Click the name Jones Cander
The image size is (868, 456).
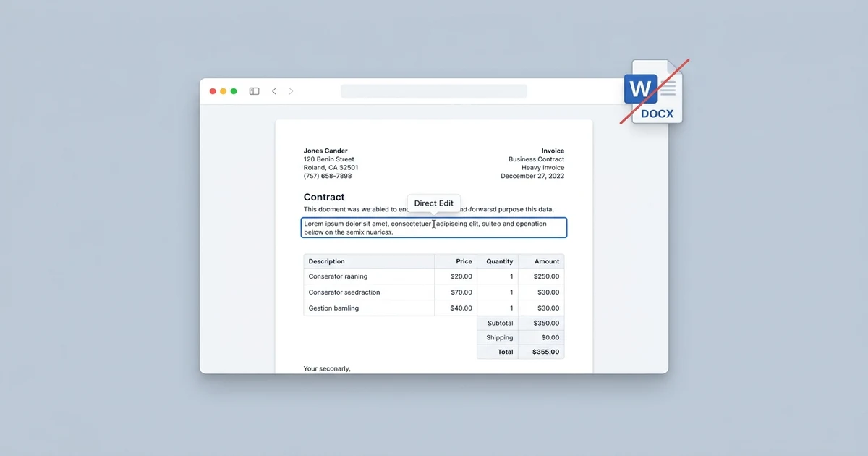pyautogui.click(x=325, y=151)
